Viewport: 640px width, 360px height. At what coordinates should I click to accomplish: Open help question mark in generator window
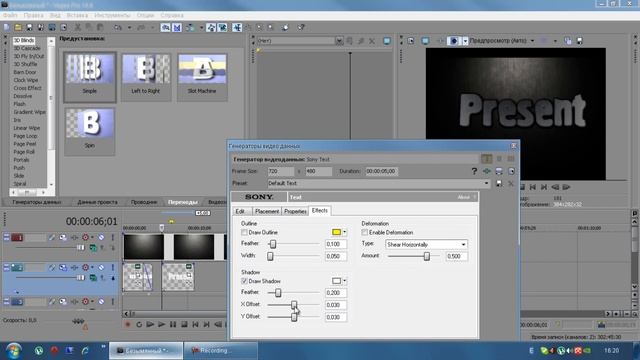pos(474,171)
